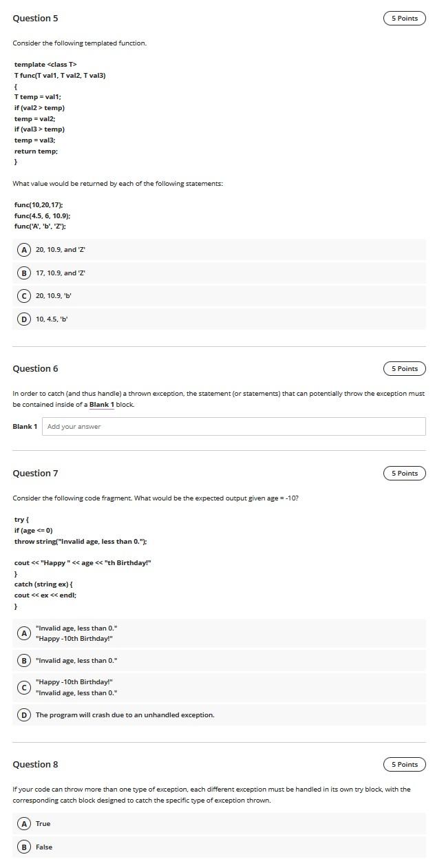Image resolution: width=435 pixels, height=868 pixels.
Task: Click the Blank 1 answer field
Action: [x=234, y=426]
